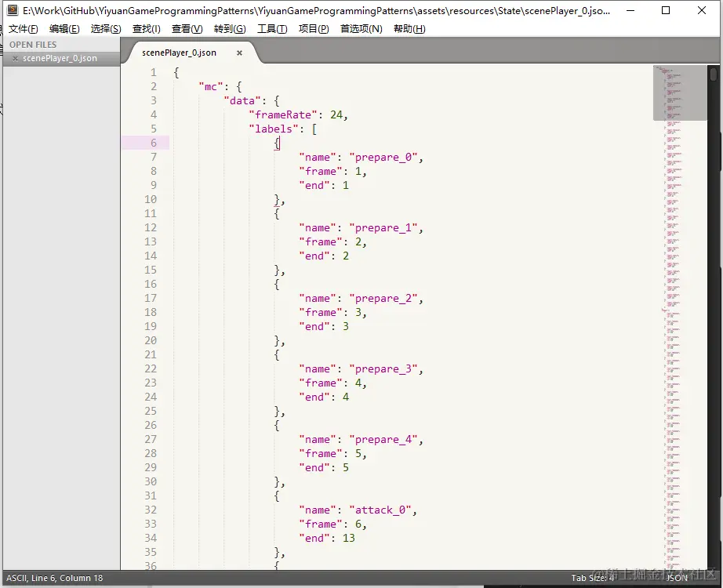Open the 项目(P) menu
This screenshot has height=588, width=723.
(314, 29)
